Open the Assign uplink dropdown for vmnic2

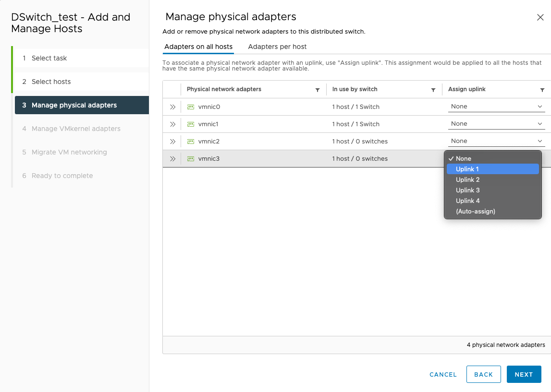point(496,141)
